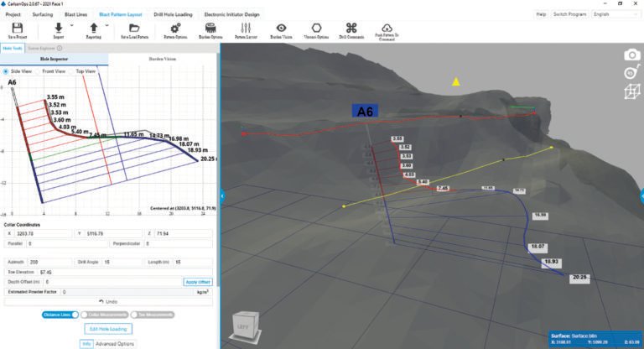Open the Blast Lines menu
The width and height of the screenshot is (644, 349).
click(76, 14)
